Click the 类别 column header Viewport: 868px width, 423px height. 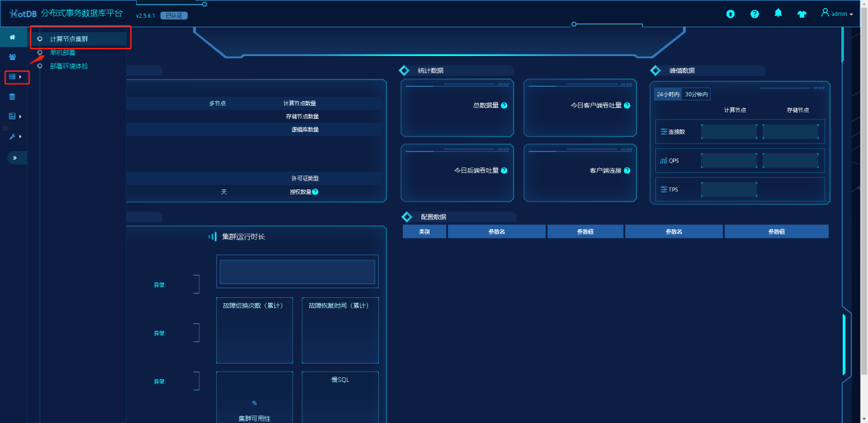(x=424, y=232)
